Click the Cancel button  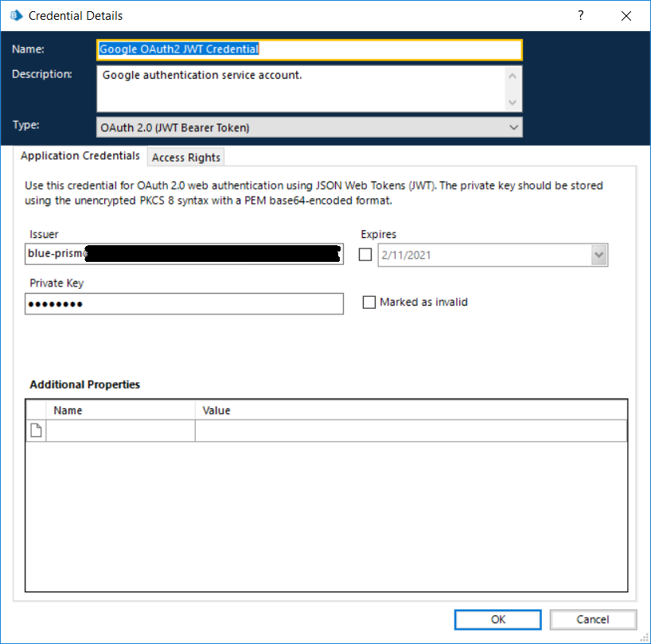[593, 619]
